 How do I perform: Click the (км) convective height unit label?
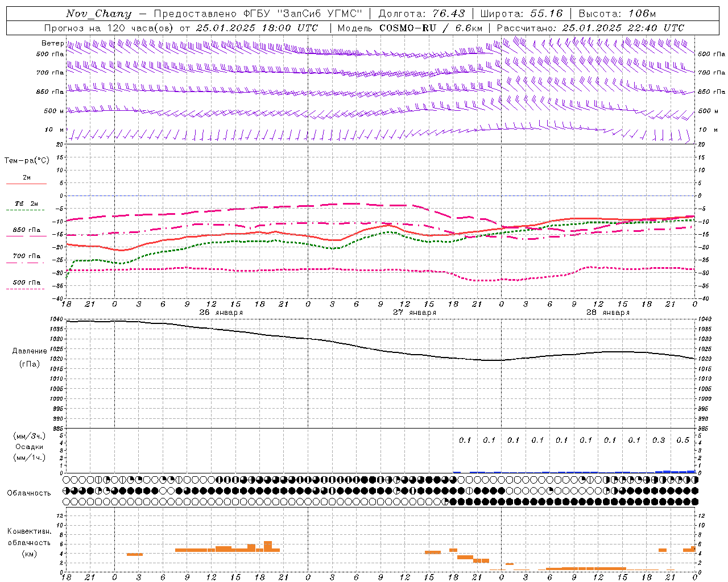[x=30, y=554]
